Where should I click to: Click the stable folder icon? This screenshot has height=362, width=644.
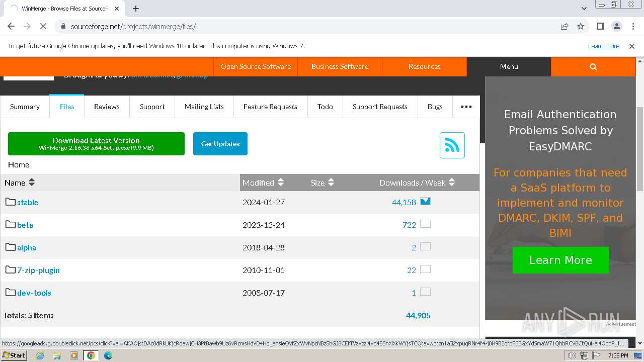(11, 202)
